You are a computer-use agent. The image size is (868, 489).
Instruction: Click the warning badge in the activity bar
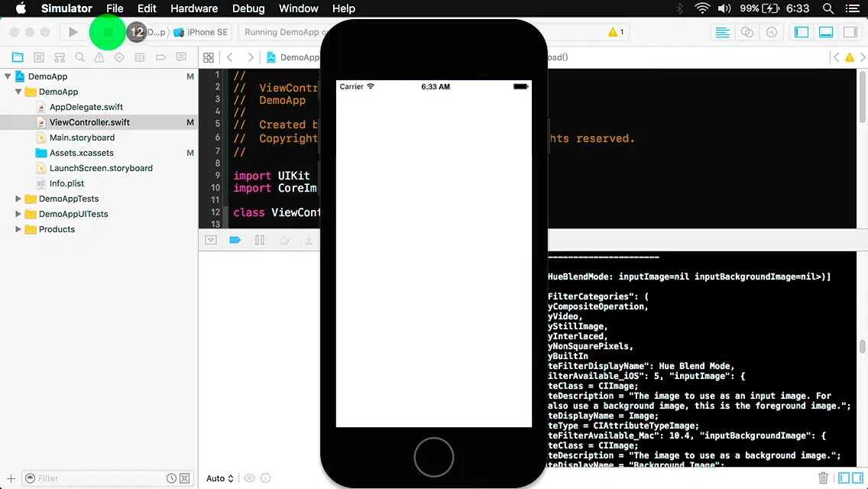pos(616,32)
